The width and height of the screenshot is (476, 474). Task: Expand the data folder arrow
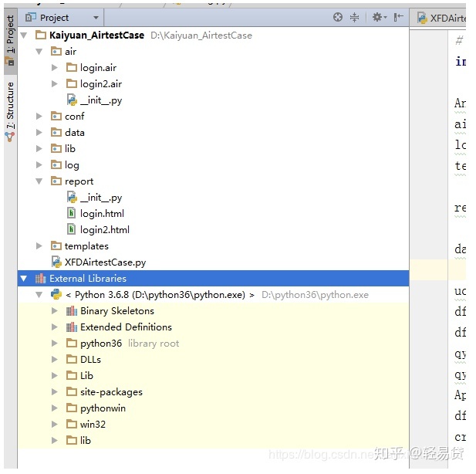pyautogui.click(x=39, y=133)
